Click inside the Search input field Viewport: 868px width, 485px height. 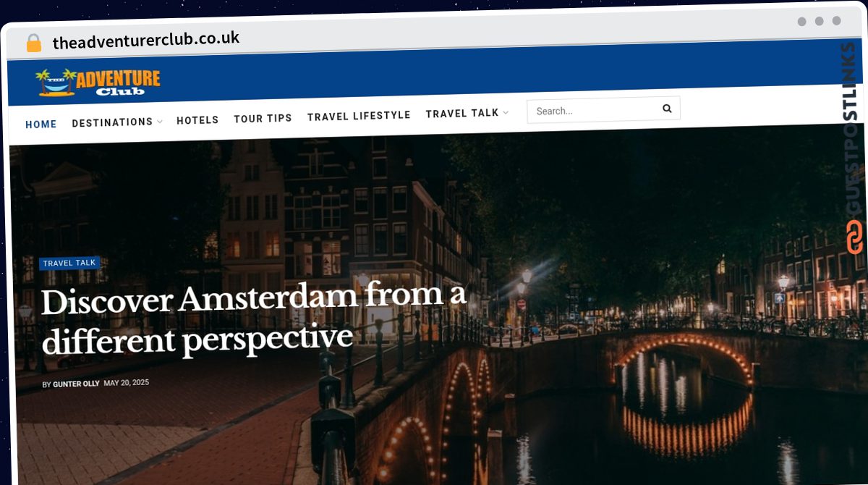point(593,111)
